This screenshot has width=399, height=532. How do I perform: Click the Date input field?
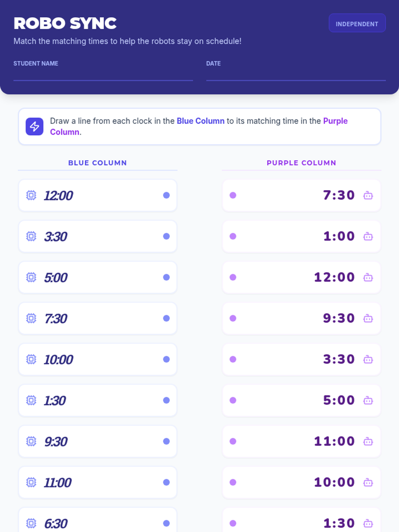click(x=296, y=74)
